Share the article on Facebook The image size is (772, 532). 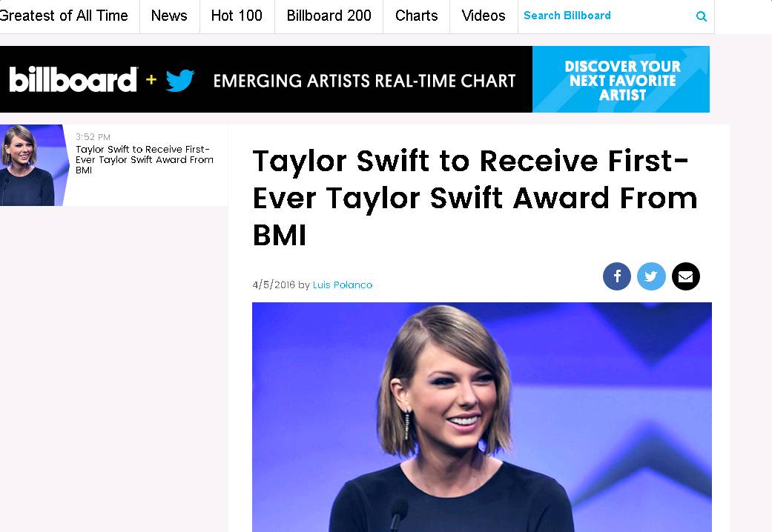click(616, 276)
